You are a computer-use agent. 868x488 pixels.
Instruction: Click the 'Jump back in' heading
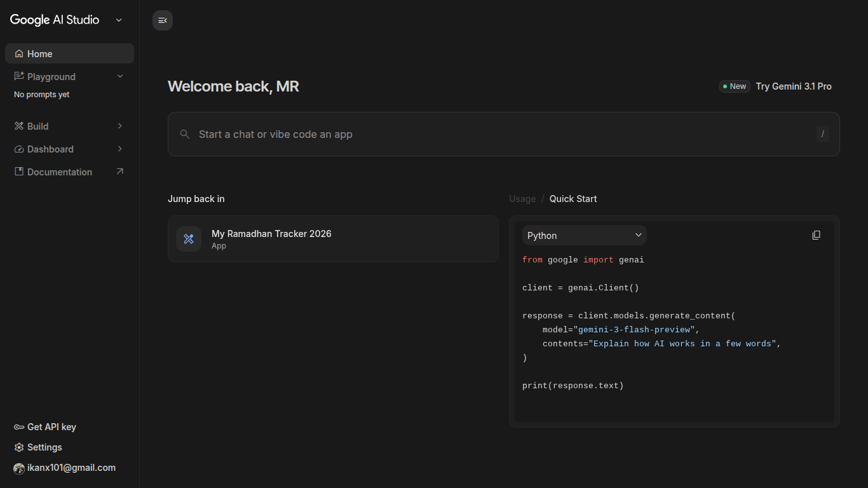pyautogui.click(x=196, y=199)
